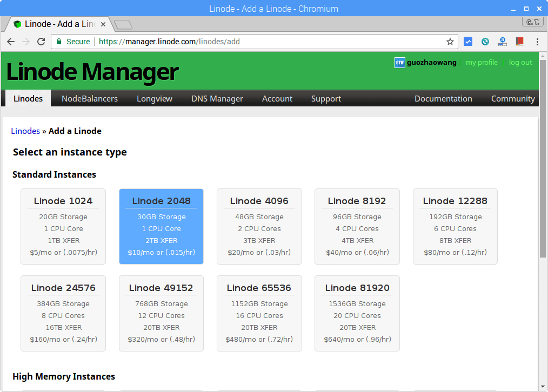Open the Chromium three-dot menu
548x392 pixels.
coord(537,42)
